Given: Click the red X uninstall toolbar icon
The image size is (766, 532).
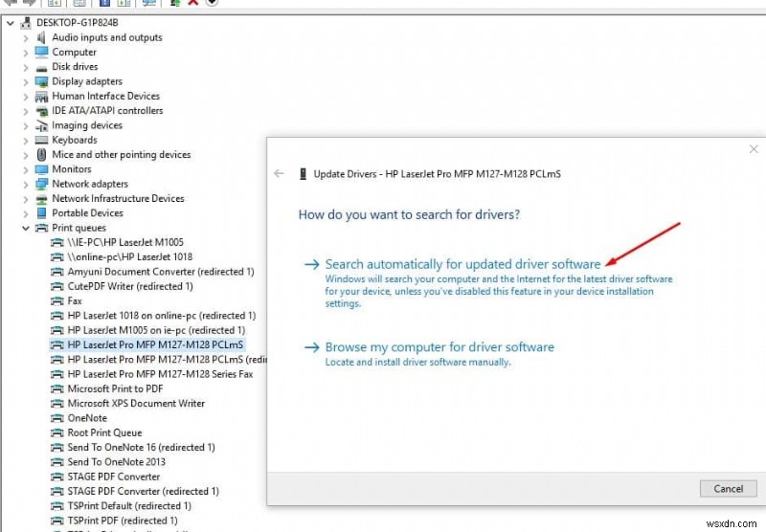Looking at the screenshot, I should tap(193, 3).
